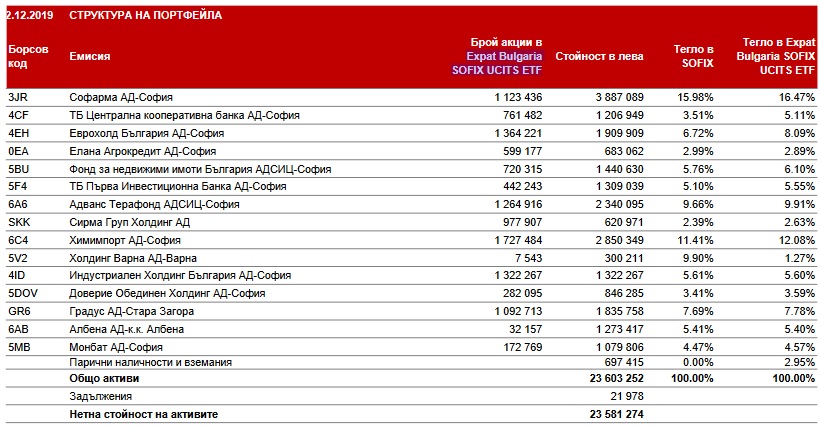821x428 pixels.
Task: Click Нетна стойност на активите label
Action: (x=143, y=414)
